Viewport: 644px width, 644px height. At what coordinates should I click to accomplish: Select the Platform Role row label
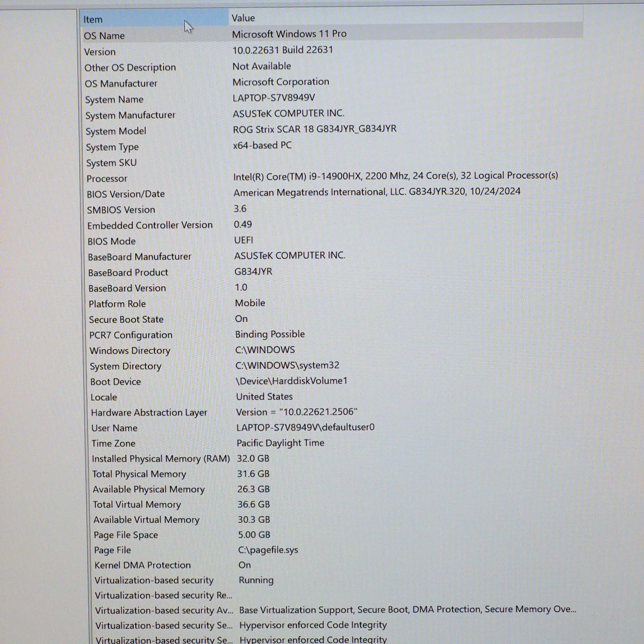(x=117, y=304)
